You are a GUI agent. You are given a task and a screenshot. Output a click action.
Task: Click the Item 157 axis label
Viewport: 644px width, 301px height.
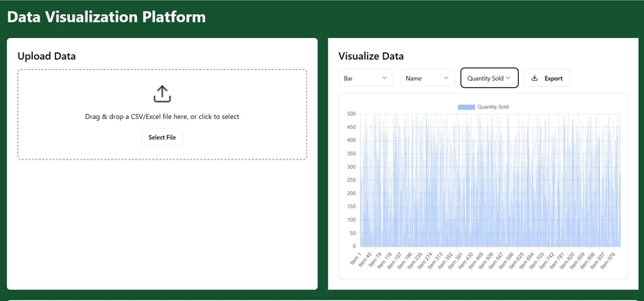click(x=394, y=260)
